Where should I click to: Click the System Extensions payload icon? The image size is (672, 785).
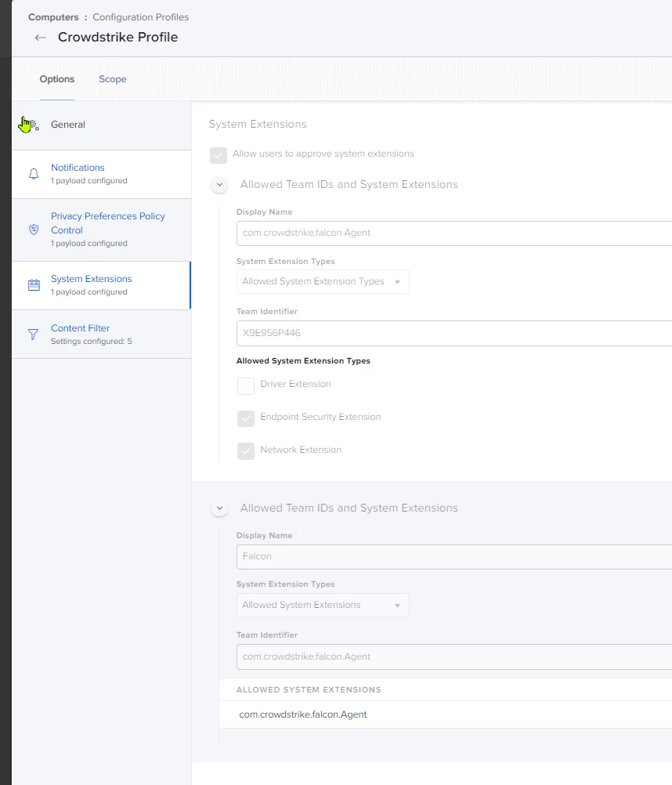click(34, 285)
